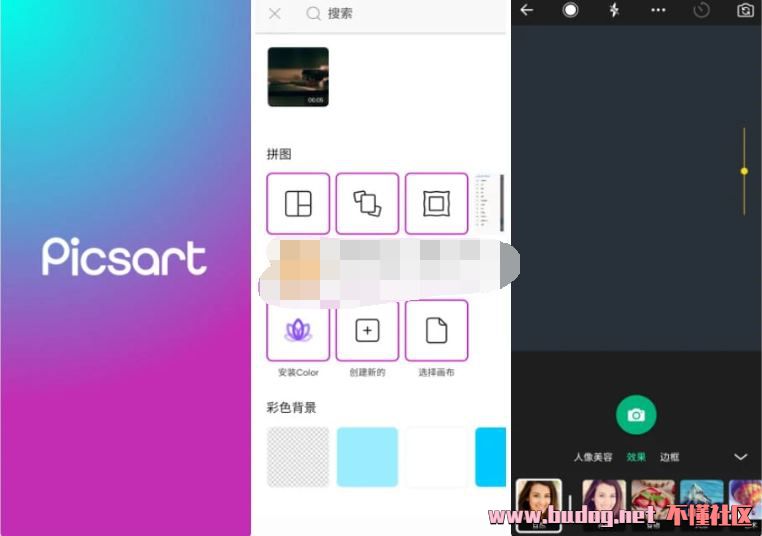Go back using the camera arrow
Screen dimensions: 762x536
tap(527, 10)
